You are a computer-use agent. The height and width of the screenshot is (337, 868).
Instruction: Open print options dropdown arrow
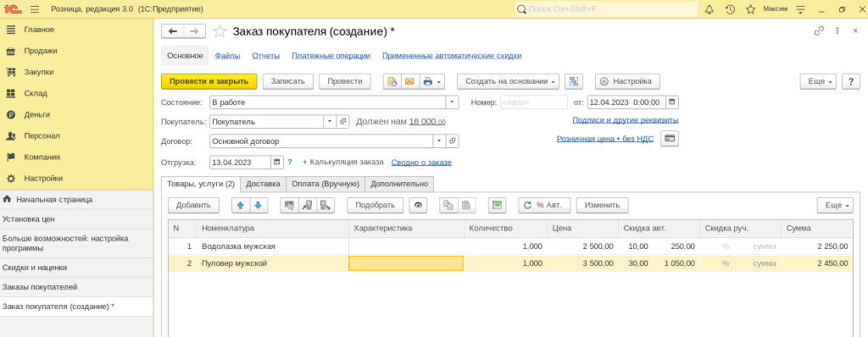point(440,81)
